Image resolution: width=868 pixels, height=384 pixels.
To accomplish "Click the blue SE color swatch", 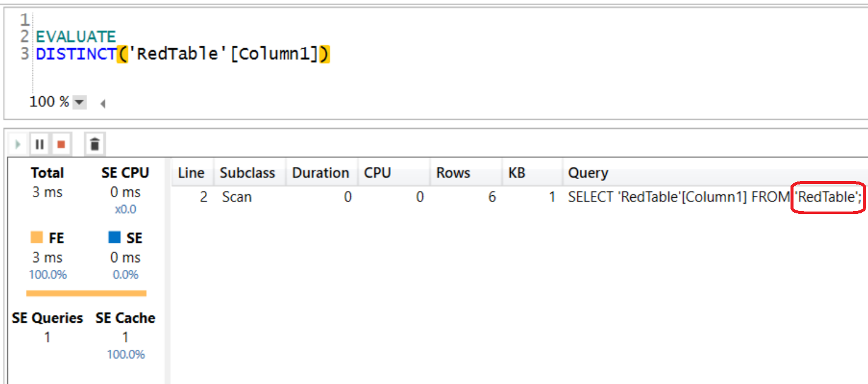I will tap(114, 239).
